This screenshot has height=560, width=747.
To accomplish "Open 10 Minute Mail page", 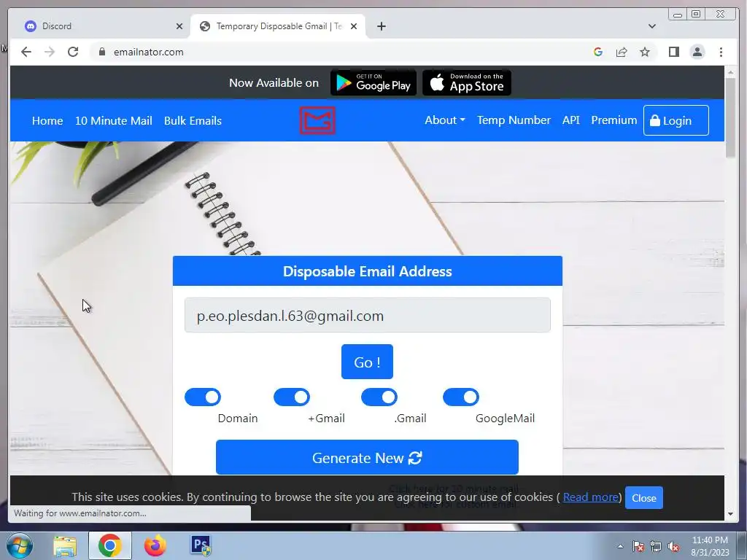I will [113, 120].
